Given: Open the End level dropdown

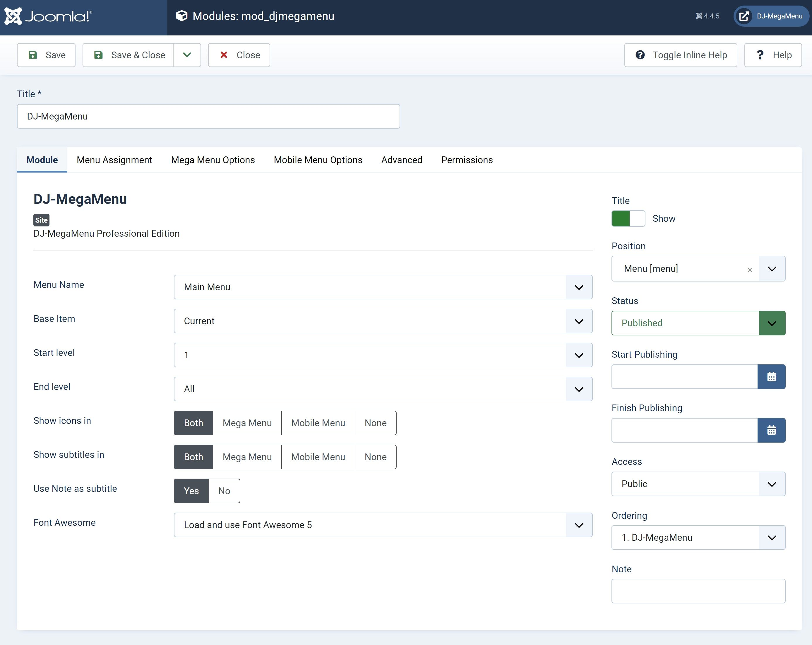Looking at the screenshot, I should 383,389.
